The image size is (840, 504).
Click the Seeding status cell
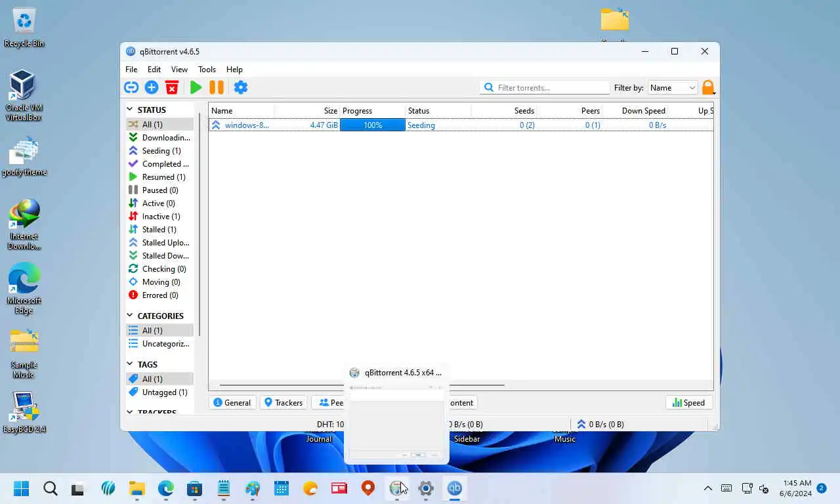coord(421,125)
